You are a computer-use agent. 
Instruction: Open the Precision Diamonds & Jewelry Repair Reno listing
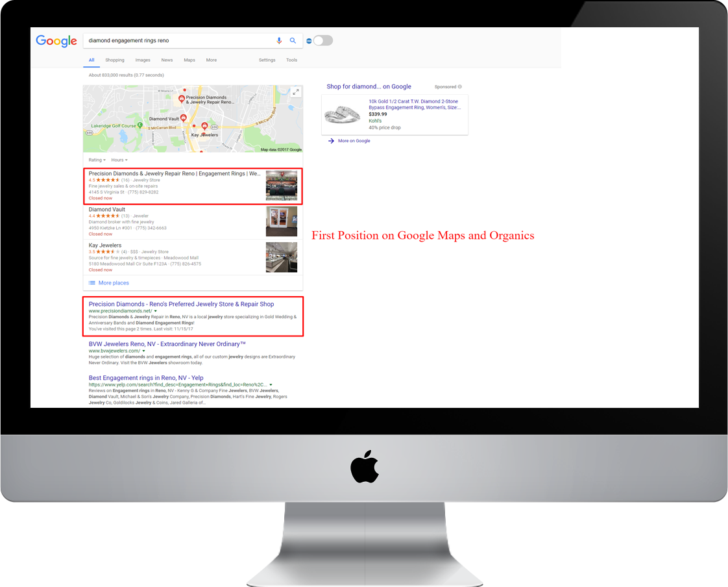(x=175, y=173)
